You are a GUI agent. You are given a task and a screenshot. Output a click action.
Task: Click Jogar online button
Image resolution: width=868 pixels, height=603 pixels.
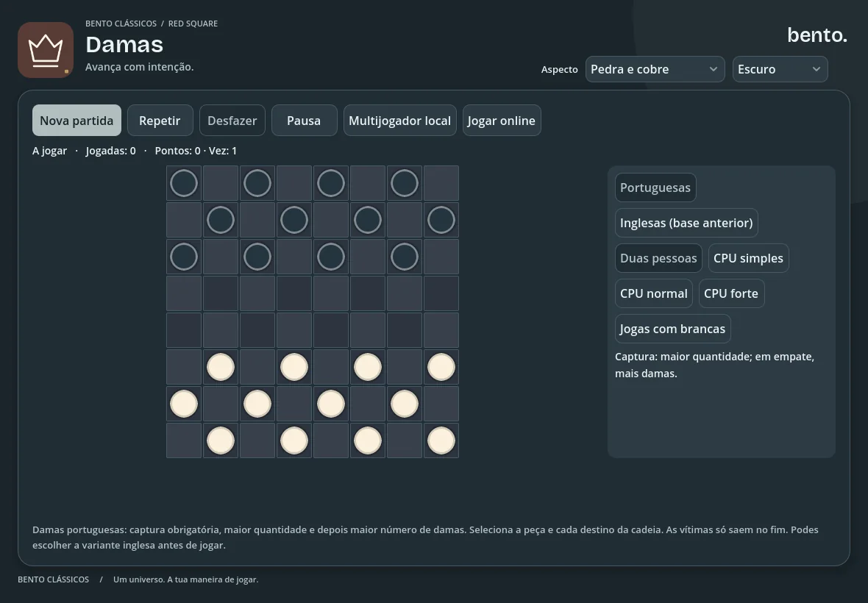click(502, 120)
